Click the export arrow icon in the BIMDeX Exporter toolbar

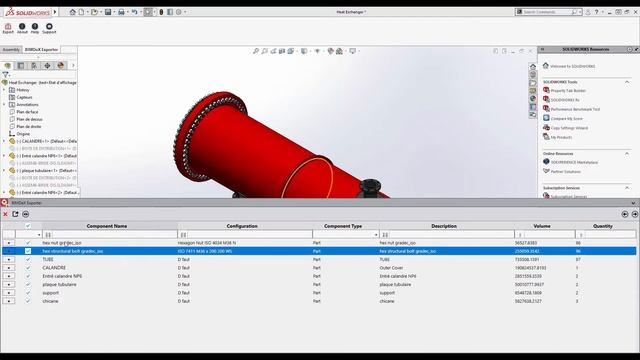(15, 214)
